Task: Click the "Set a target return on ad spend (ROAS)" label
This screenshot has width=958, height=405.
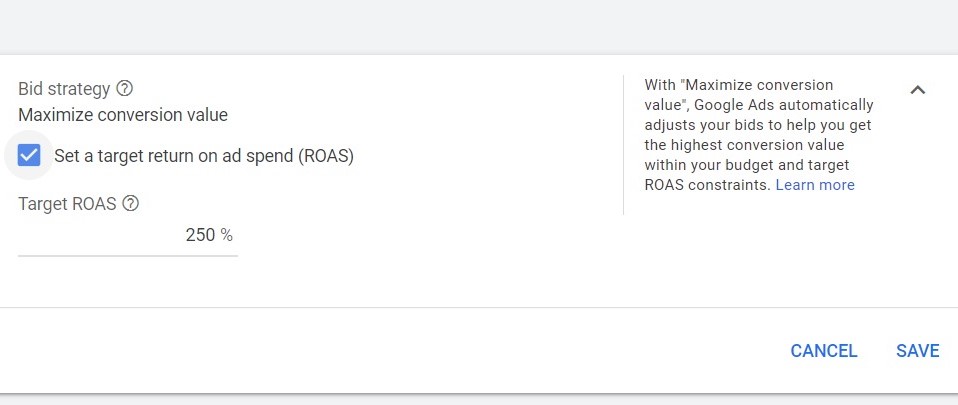Action: (204, 156)
